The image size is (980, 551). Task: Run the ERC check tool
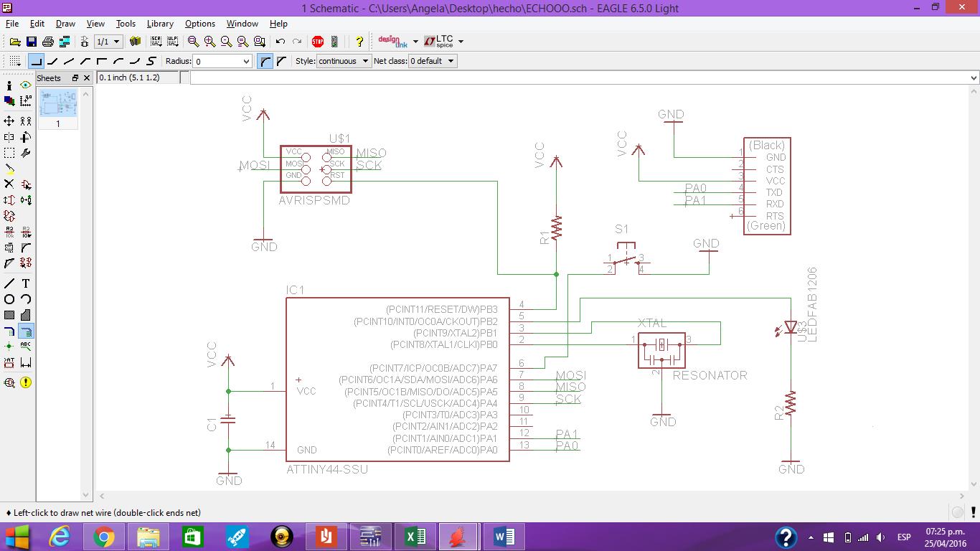coord(9,382)
